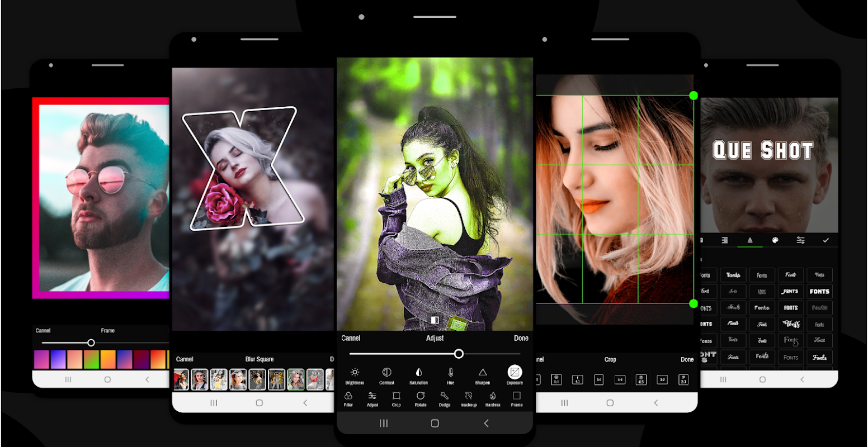Tap Back on the center phone's nav bar
The image size is (868, 447).
(x=486, y=424)
